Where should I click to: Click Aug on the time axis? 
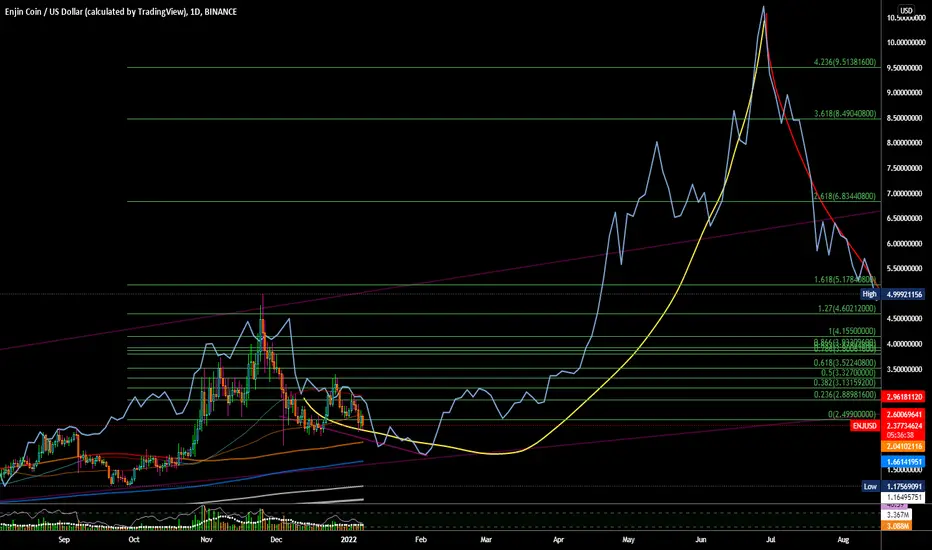point(843,540)
